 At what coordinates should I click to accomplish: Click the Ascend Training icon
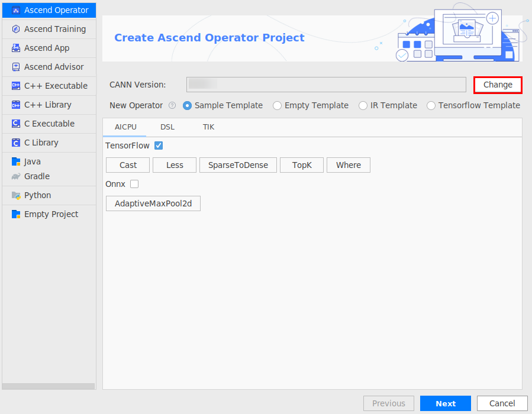click(x=16, y=29)
